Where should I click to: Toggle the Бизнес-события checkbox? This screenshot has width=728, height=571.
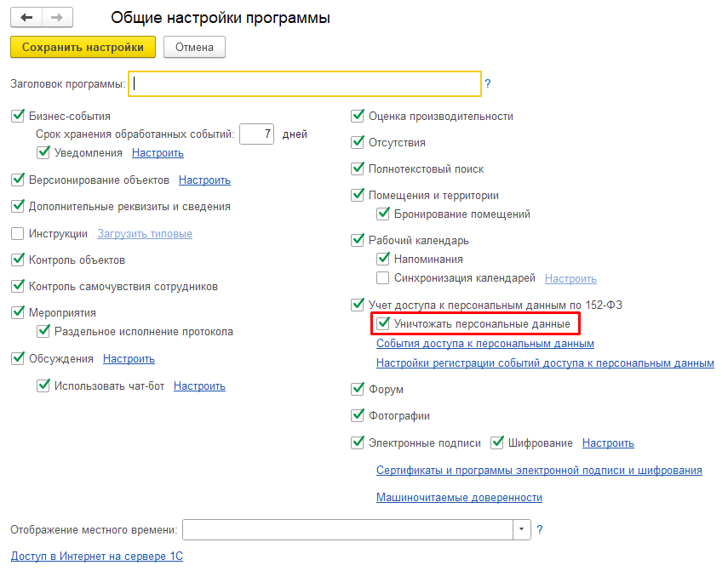click(18, 116)
